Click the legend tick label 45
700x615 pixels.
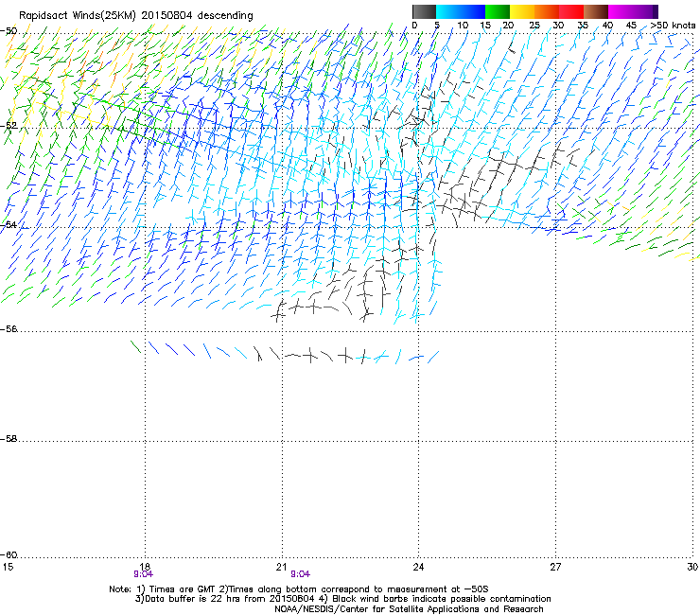[631, 26]
